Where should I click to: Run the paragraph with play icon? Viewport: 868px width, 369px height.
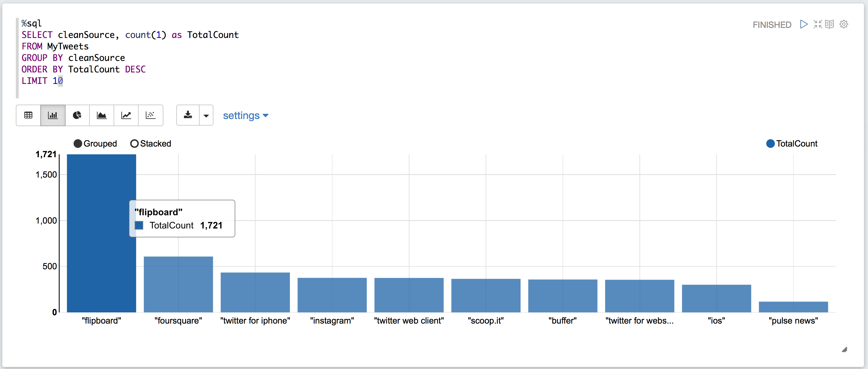804,24
